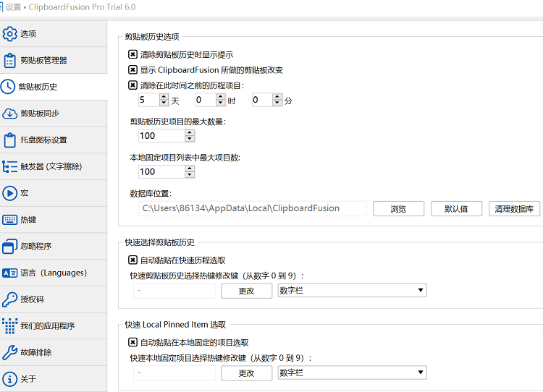Screen dimensions: 543x392
Task: Click the triggers tree icon beside 触发器
Action: (9, 166)
